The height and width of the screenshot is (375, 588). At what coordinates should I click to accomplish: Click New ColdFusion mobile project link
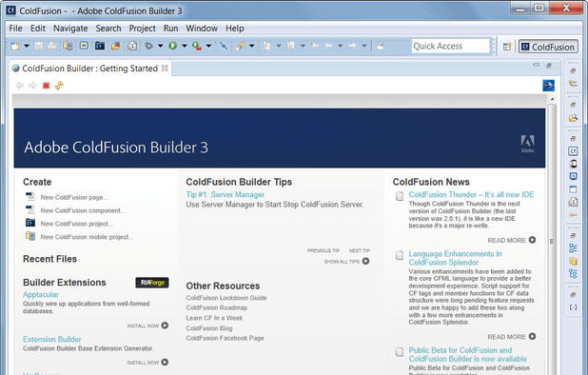87,237
